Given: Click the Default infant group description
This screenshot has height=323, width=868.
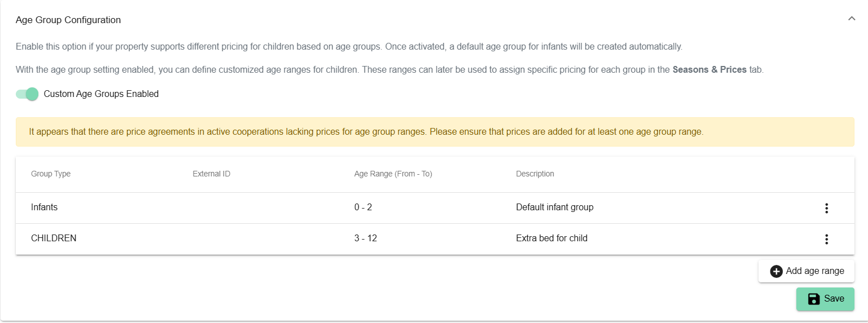Looking at the screenshot, I should click(x=554, y=207).
